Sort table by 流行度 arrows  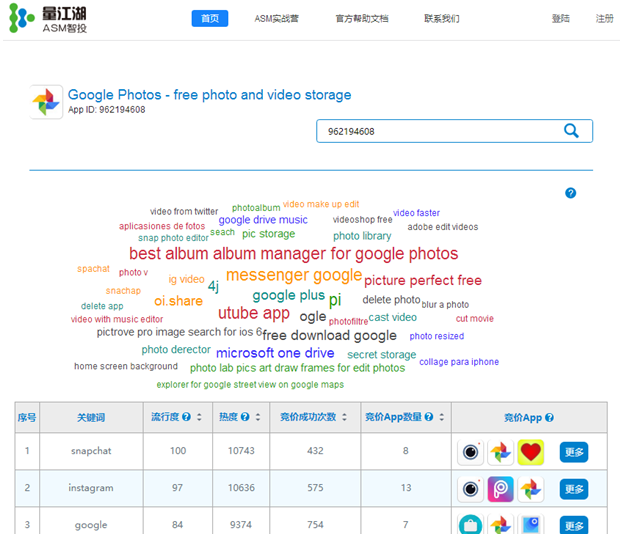199,417
